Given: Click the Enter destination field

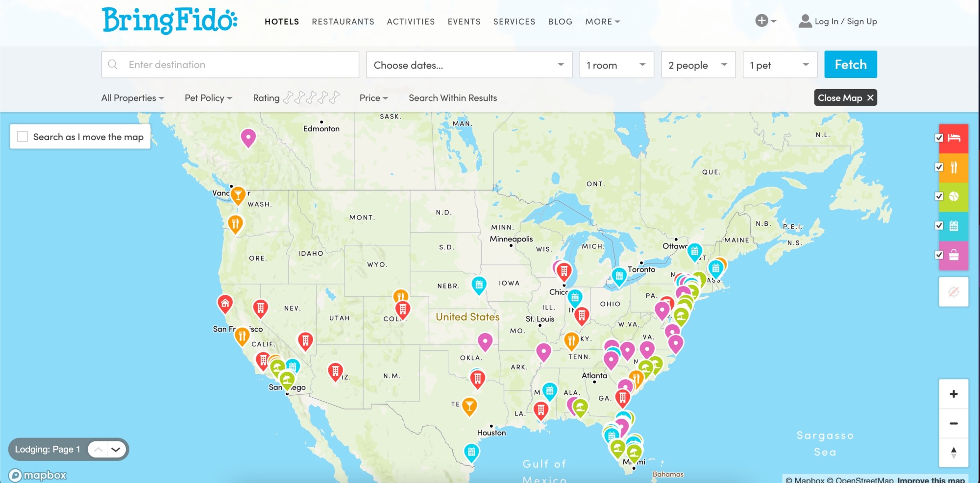Looking at the screenshot, I should (x=230, y=65).
